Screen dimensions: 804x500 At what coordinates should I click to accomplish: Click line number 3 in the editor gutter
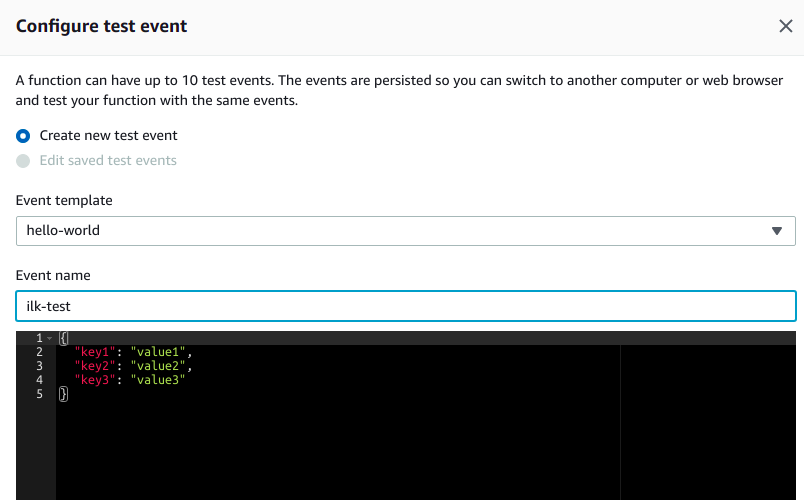pos(39,366)
